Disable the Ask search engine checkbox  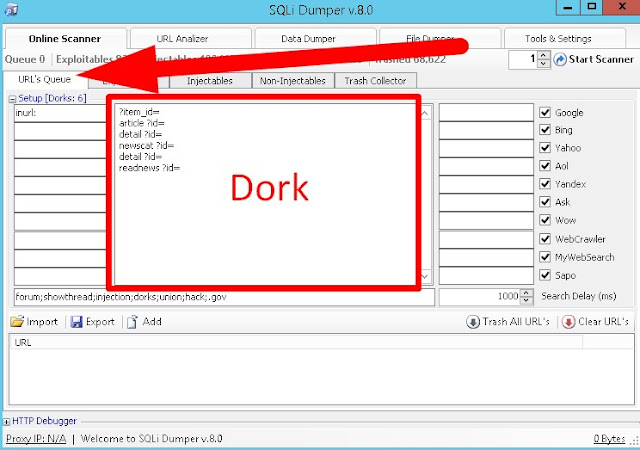pyautogui.click(x=545, y=202)
